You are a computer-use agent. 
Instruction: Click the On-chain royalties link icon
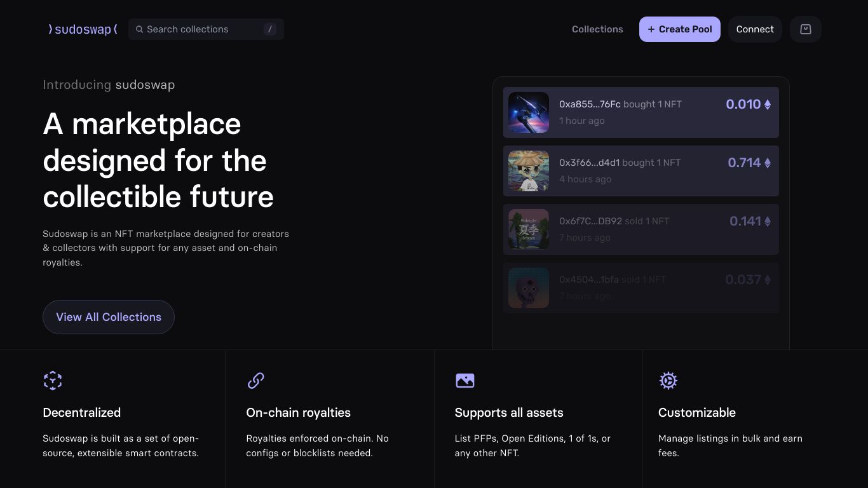coord(255,381)
